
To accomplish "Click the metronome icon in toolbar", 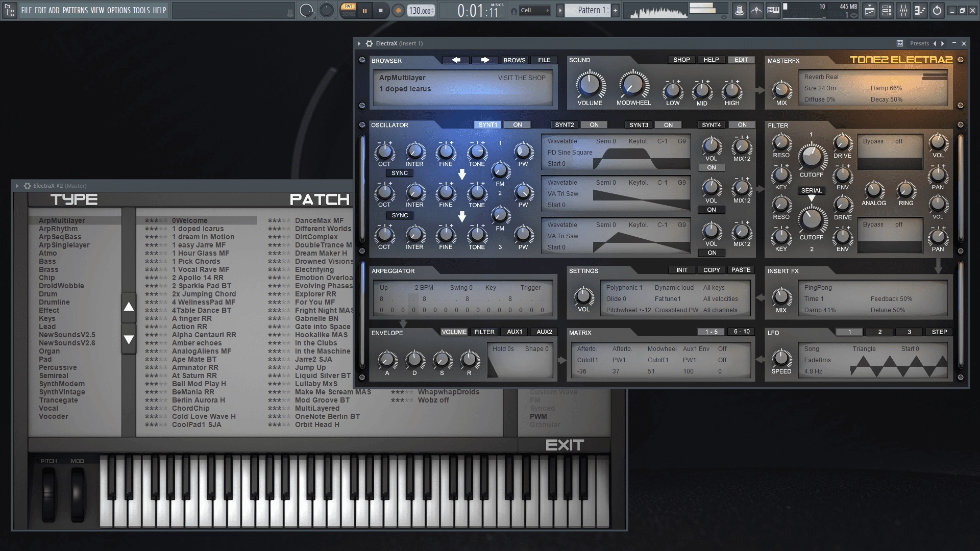I will (739, 10).
